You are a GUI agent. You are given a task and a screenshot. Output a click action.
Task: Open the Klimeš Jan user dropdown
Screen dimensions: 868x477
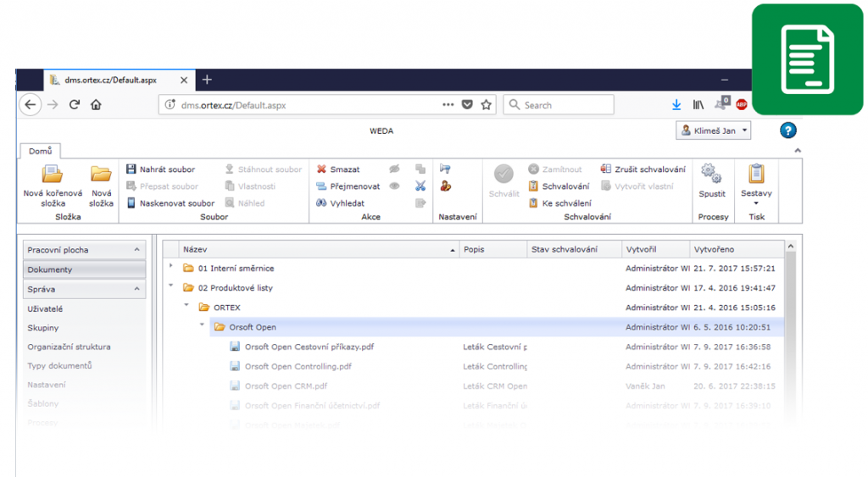point(714,130)
